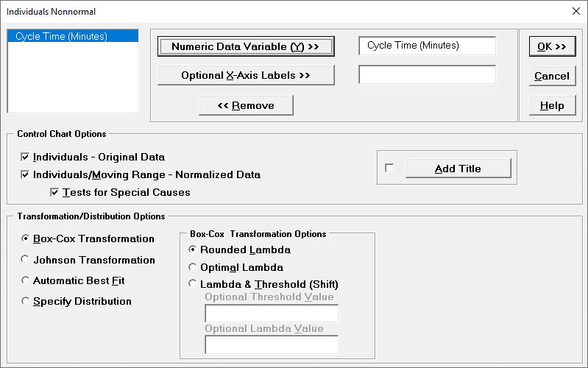This screenshot has width=588, height=368.
Task: Select Cycle Time (Minutes) in variable list
Action: (73, 36)
